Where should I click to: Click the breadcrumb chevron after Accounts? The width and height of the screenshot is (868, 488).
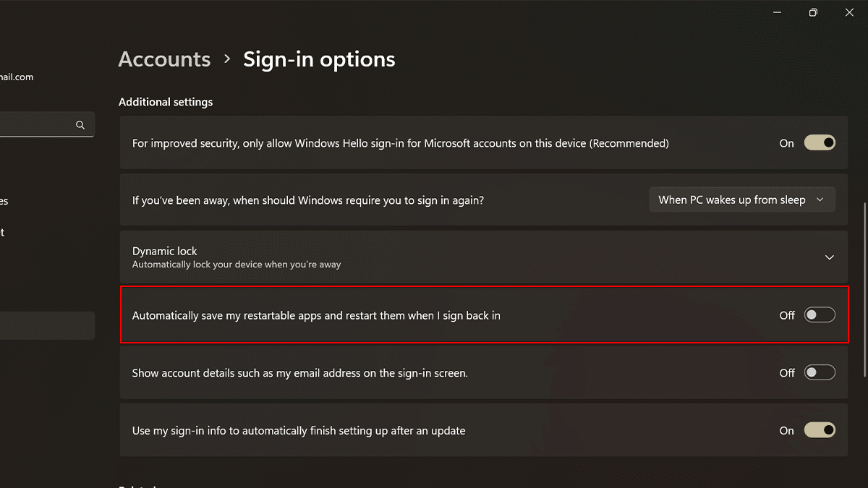coord(227,59)
